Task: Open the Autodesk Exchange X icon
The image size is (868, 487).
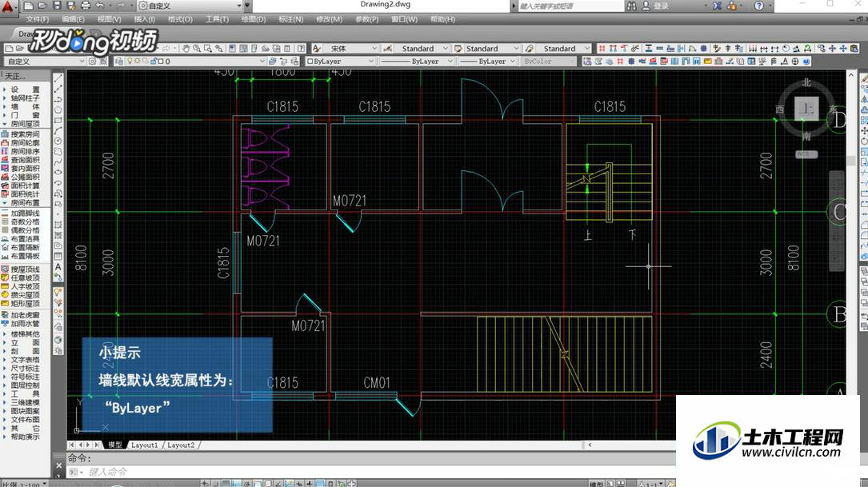Action: click(x=718, y=6)
